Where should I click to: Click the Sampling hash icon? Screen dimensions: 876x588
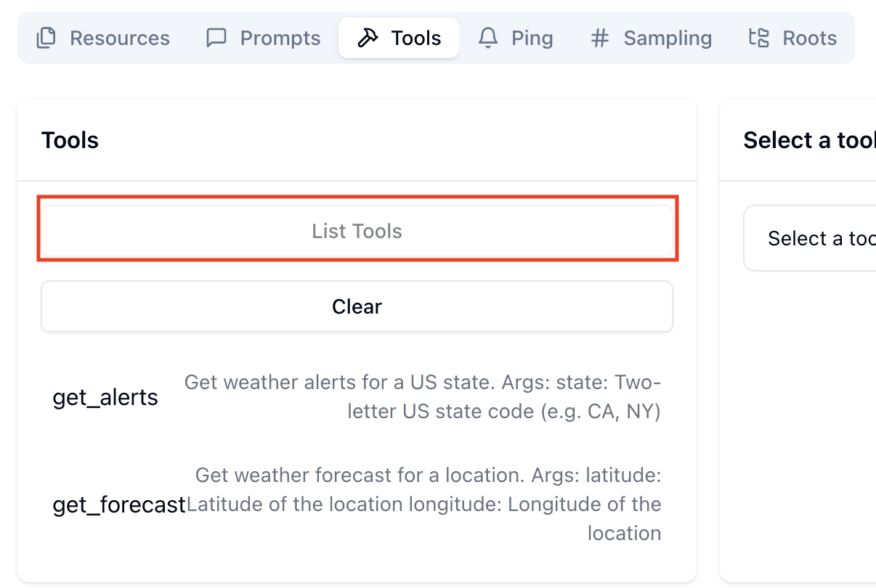599,38
